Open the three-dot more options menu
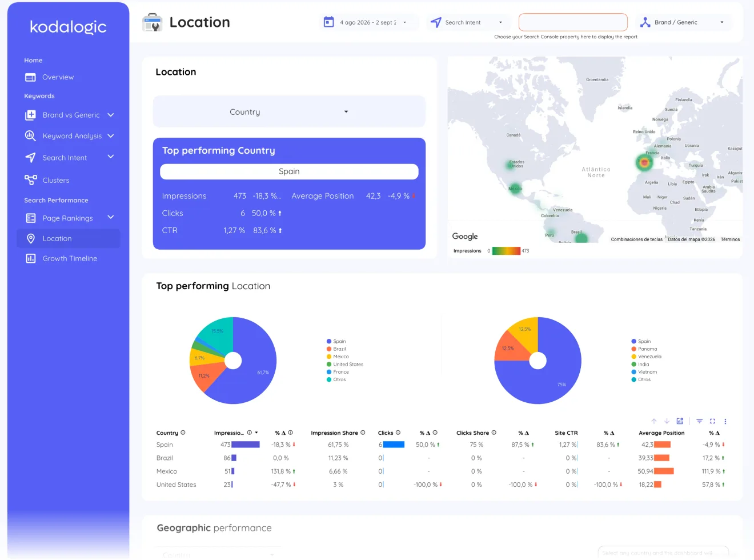Screen dimensions: 754x560 point(725,421)
